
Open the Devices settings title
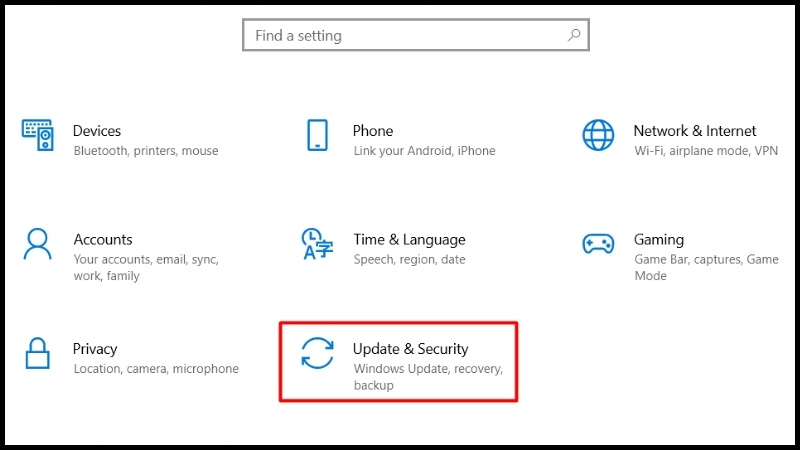click(97, 131)
